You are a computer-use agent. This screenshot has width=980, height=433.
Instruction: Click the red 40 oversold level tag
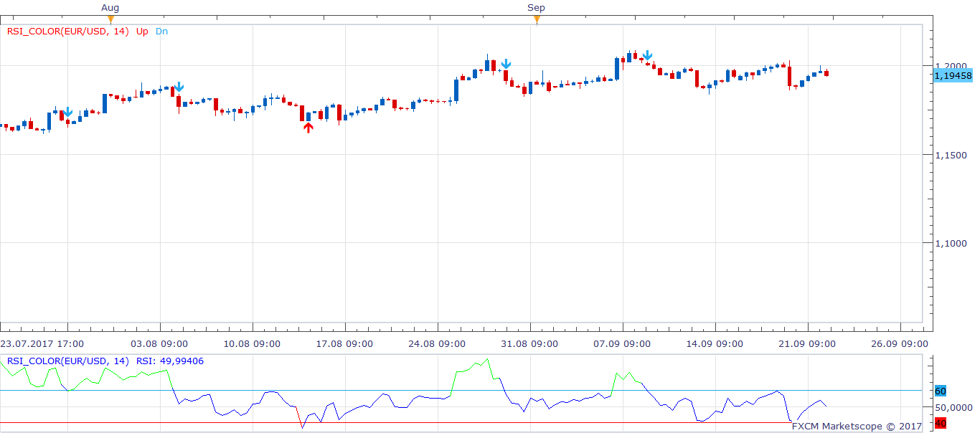tap(940, 424)
